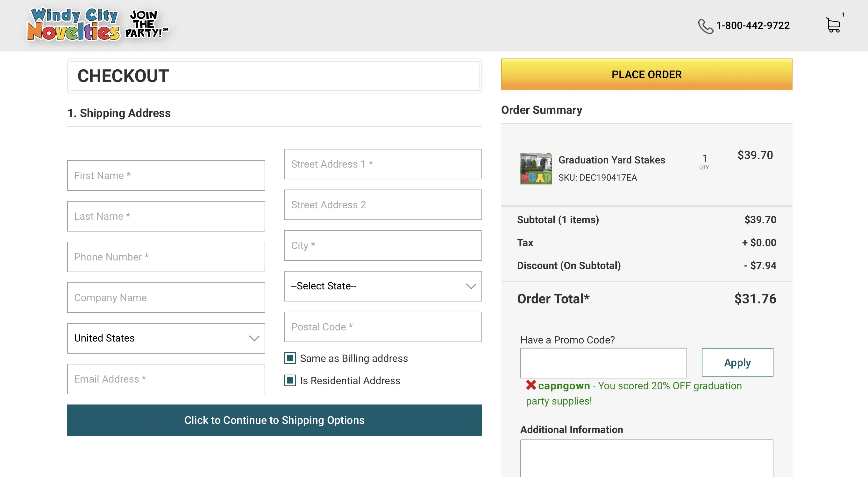Focus the First Name field

[x=166, y=176]
